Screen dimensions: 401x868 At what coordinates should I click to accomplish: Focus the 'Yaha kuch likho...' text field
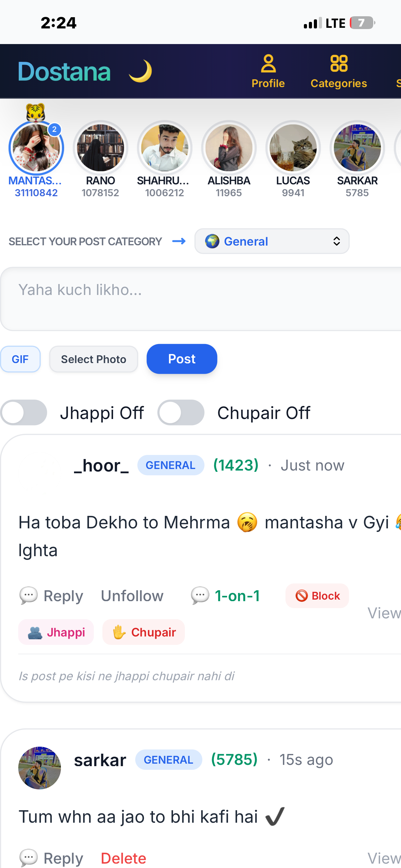(201, 299)
